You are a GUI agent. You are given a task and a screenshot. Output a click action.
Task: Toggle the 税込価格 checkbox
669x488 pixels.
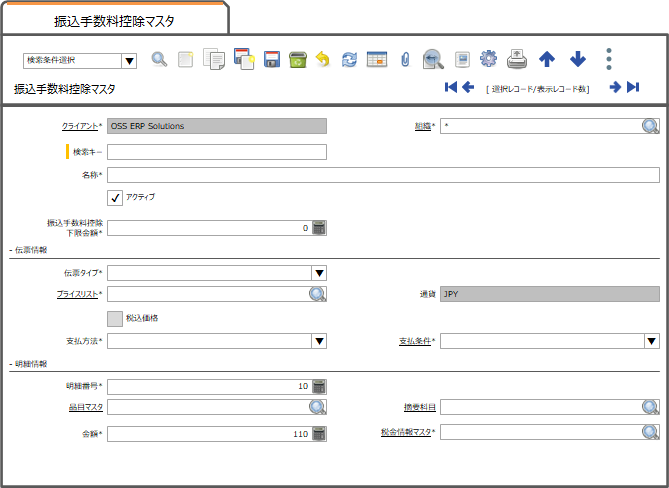tap(115, 319)
